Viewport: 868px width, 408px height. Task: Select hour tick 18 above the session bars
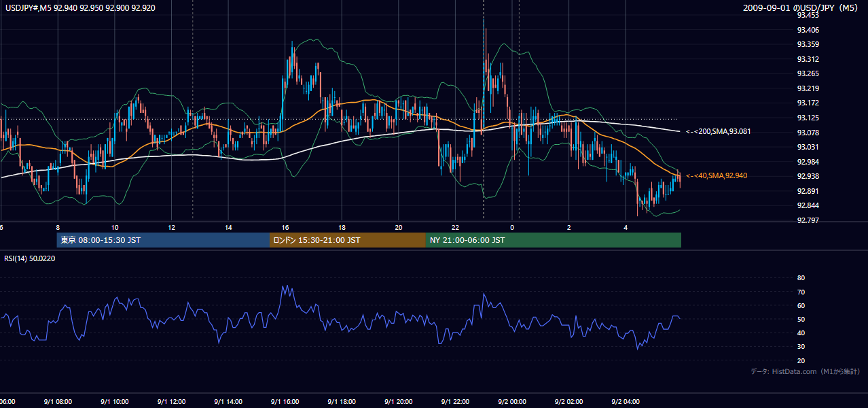coord(342,228)
